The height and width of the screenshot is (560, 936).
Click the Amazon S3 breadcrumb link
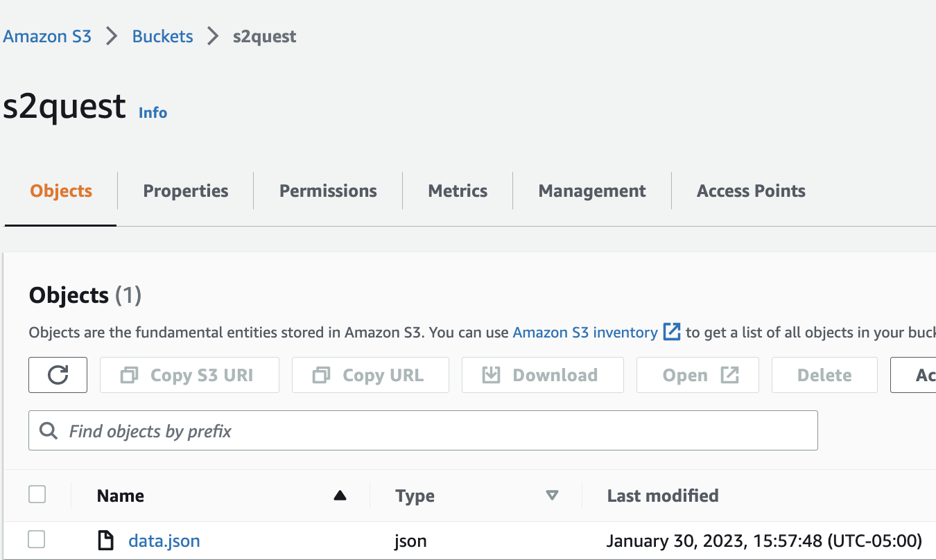(x=47, y=36)
